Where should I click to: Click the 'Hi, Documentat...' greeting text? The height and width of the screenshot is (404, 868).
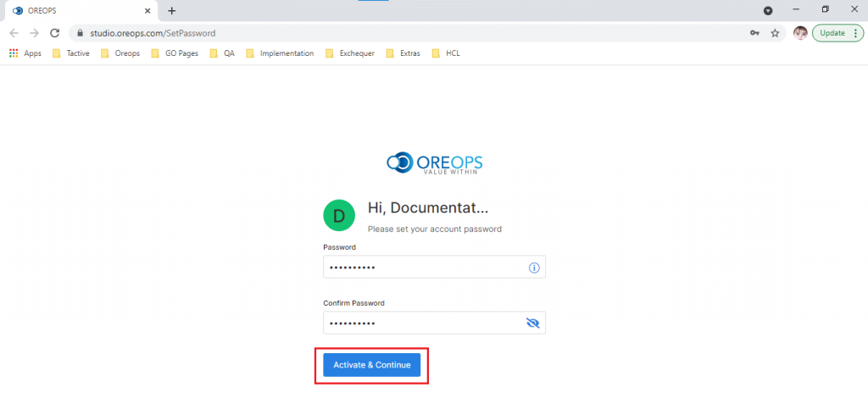(x=428, y=208)
